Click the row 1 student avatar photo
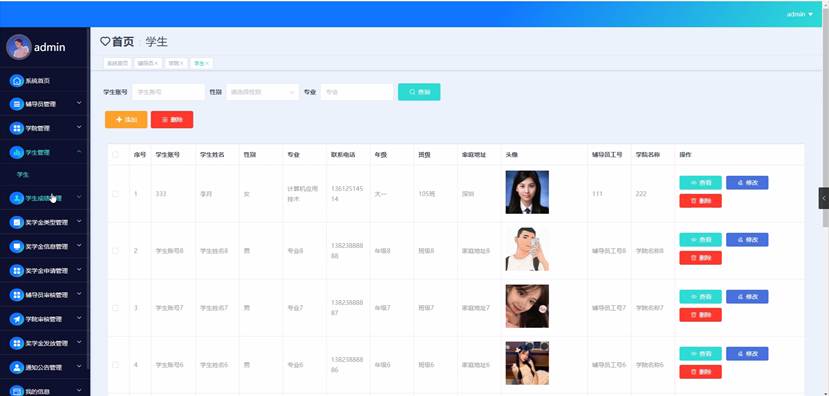The width and height of the screenshot is (829, 396). (x=527, y=192)
